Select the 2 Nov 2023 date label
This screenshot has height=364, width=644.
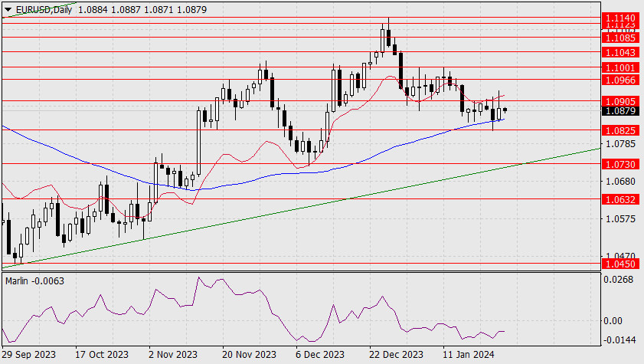(173, 354)
